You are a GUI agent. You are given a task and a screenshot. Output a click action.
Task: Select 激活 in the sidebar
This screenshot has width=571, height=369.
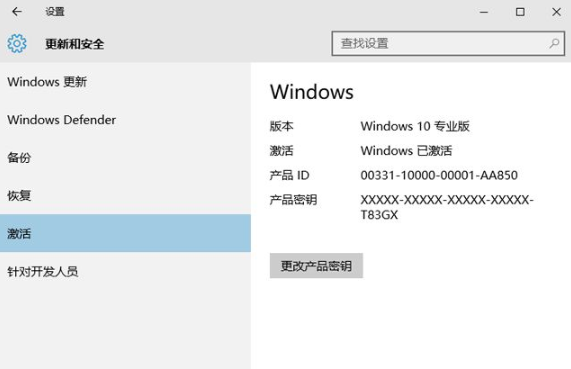[x=125, y=233]
